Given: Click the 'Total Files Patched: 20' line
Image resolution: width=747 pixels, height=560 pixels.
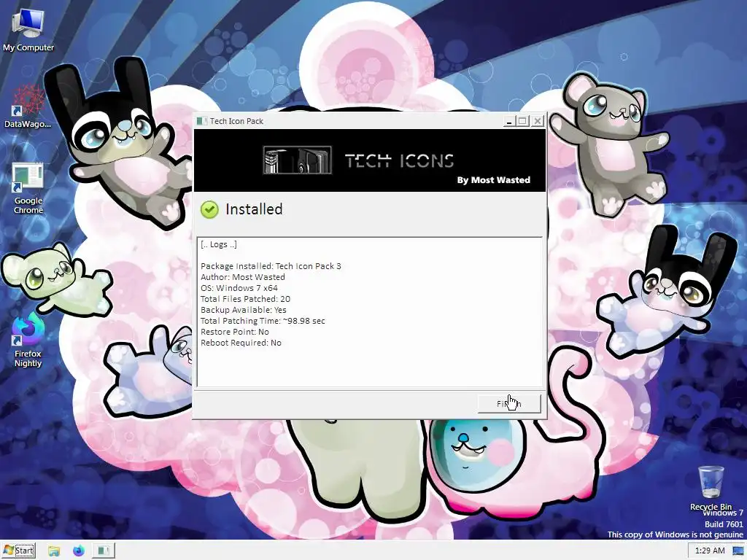Looking at the screenshot, I should tap(245, 299).
